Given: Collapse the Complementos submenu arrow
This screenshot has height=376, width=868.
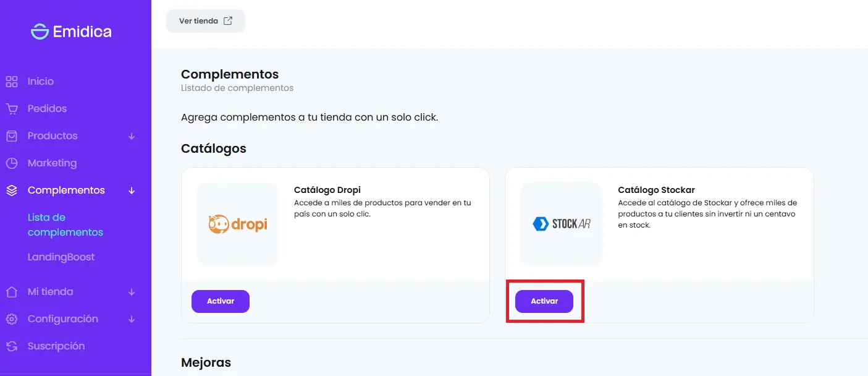Looking at the screenshot, I should point(132,190).
